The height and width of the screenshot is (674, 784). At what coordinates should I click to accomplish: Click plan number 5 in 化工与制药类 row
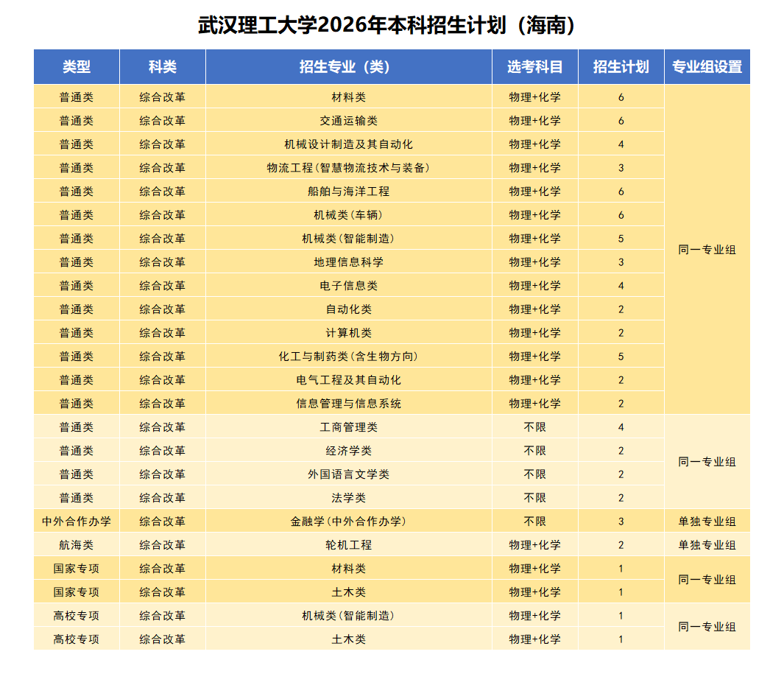click(x=621, y=357)
